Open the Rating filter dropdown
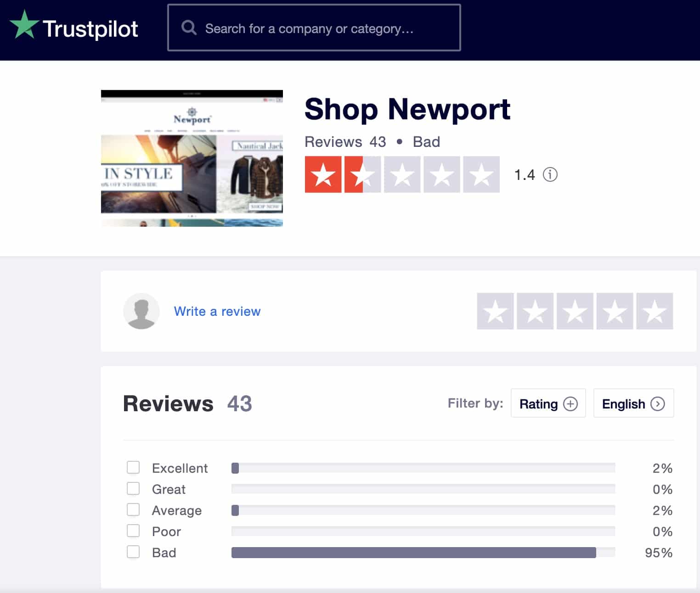 [548, 403]
